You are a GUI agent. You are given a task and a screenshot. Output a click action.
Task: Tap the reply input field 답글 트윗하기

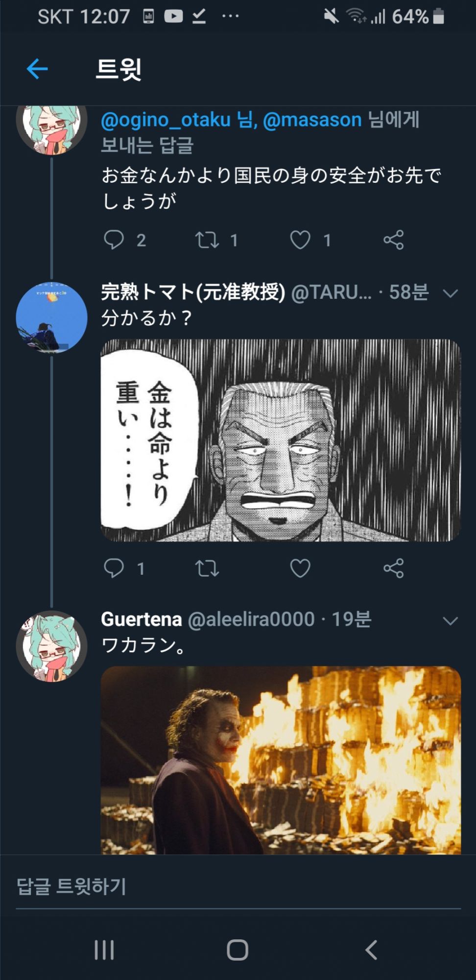(x=238, y=886)
